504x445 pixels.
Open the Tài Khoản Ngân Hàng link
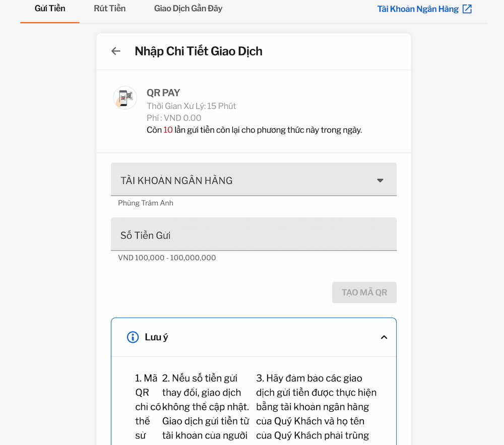pyautogui.click(x=418, y=9)
